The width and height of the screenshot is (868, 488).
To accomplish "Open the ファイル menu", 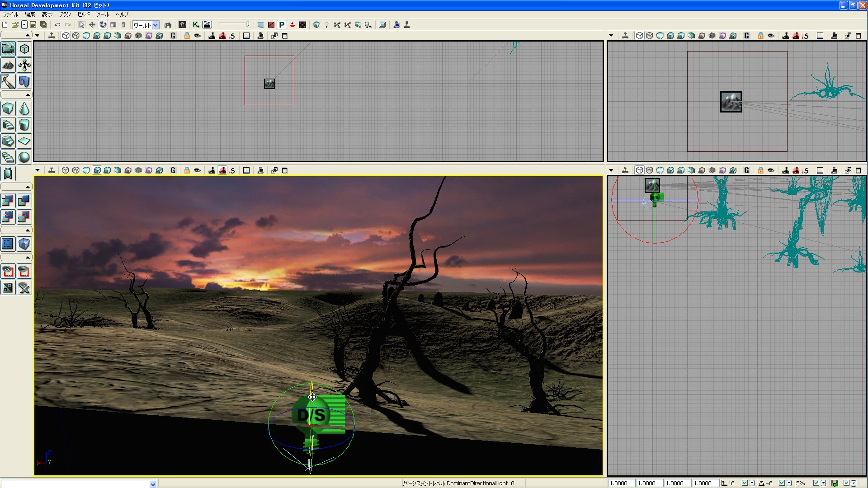I will pyautogui.click(x=10, y=14).
